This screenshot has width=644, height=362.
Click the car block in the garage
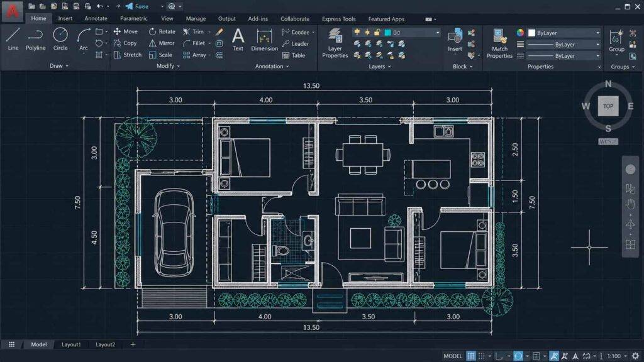tap(174, 233)
